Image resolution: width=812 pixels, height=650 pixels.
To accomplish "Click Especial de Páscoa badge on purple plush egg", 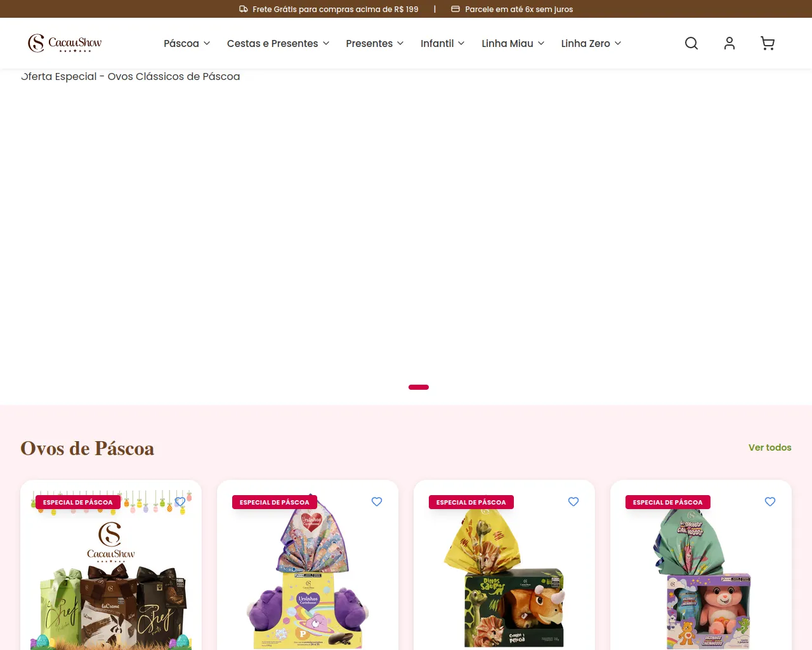I will coord(275,502).
